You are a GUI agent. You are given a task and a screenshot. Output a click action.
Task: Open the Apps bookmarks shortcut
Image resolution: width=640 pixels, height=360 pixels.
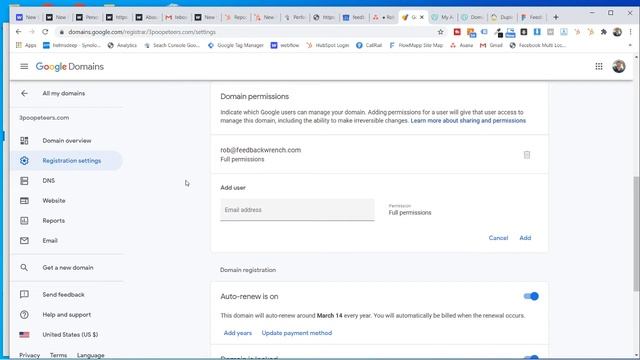(x=26, y=45)
